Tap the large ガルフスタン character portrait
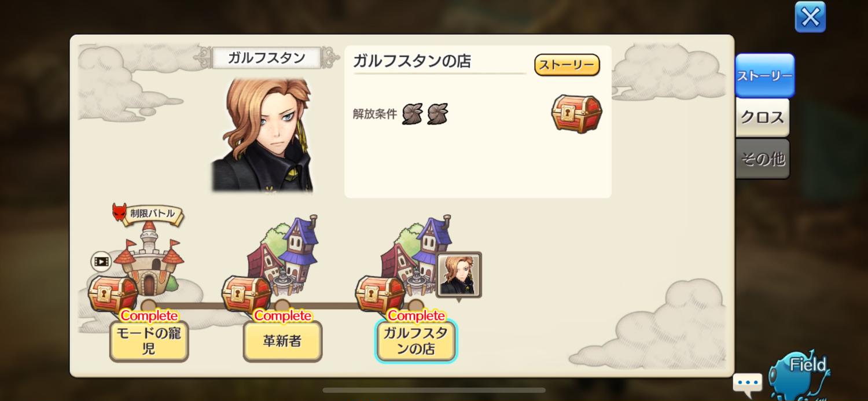868x401 pixels. point(263,134)
